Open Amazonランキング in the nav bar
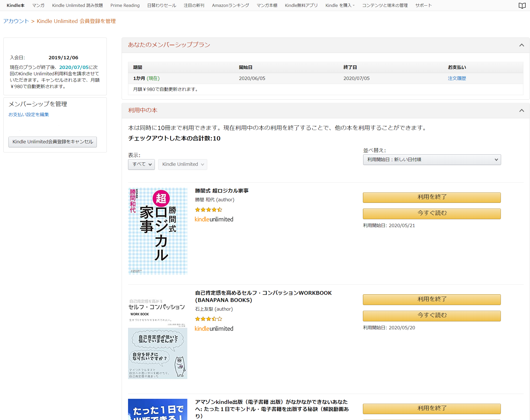The image size is (530, 420). coord(231,5)
